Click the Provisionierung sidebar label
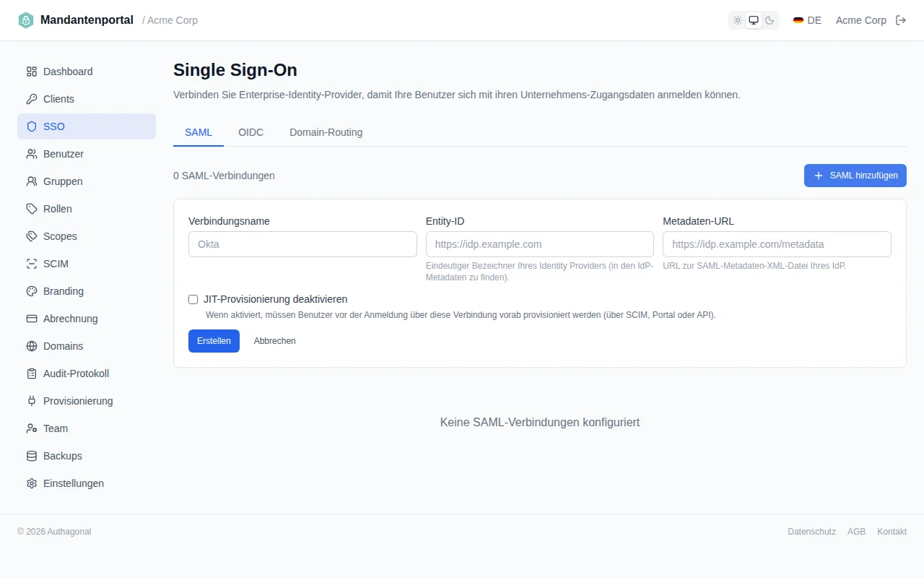 [x=78, y=401]
